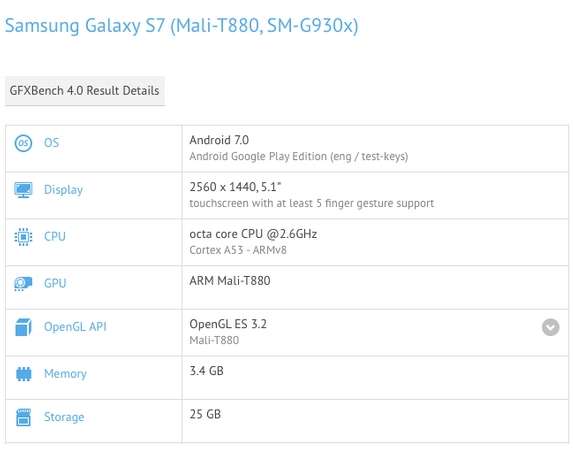The height and width of the screenshot is (466, 573).
Task: Select the Storage label
Action: pyautogui.click(x=64, y=417)
